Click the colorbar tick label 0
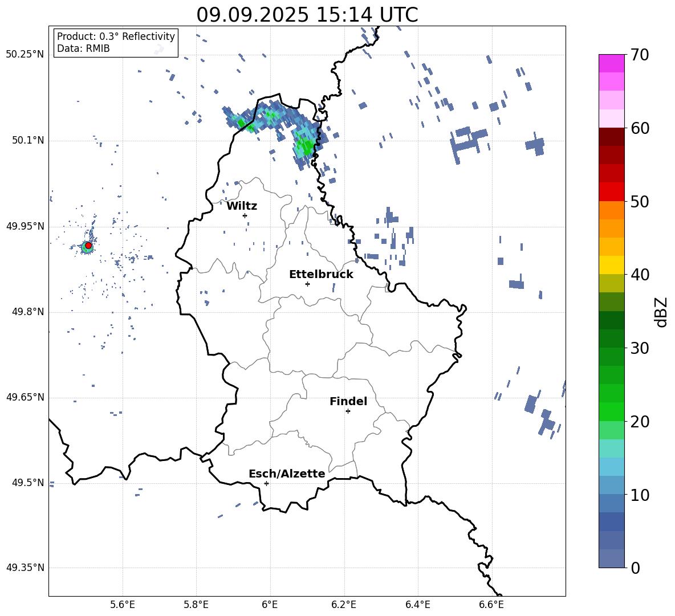 (x=635, y=568)
